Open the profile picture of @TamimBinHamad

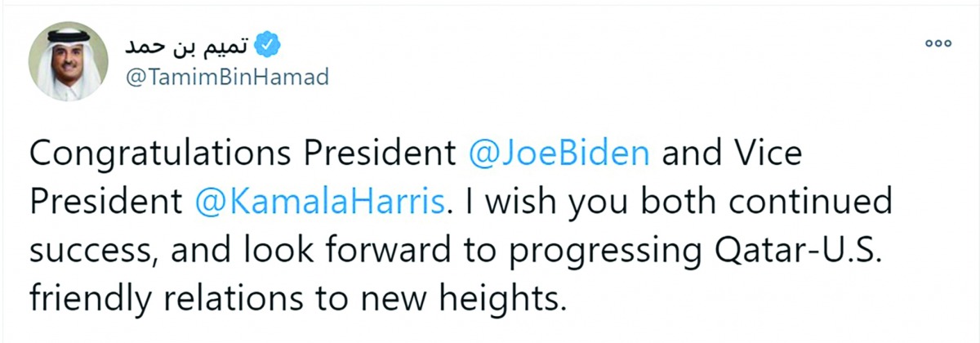tap(69, 62)
